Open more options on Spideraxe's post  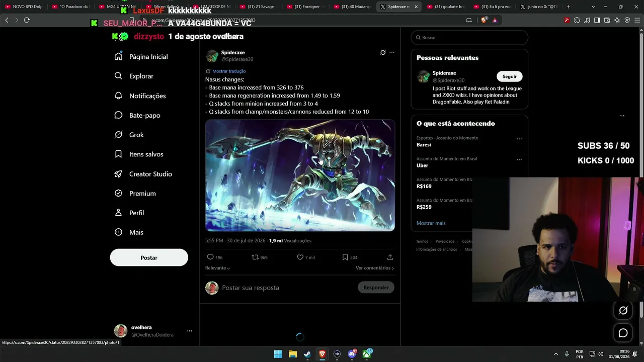tap(392, 52)
